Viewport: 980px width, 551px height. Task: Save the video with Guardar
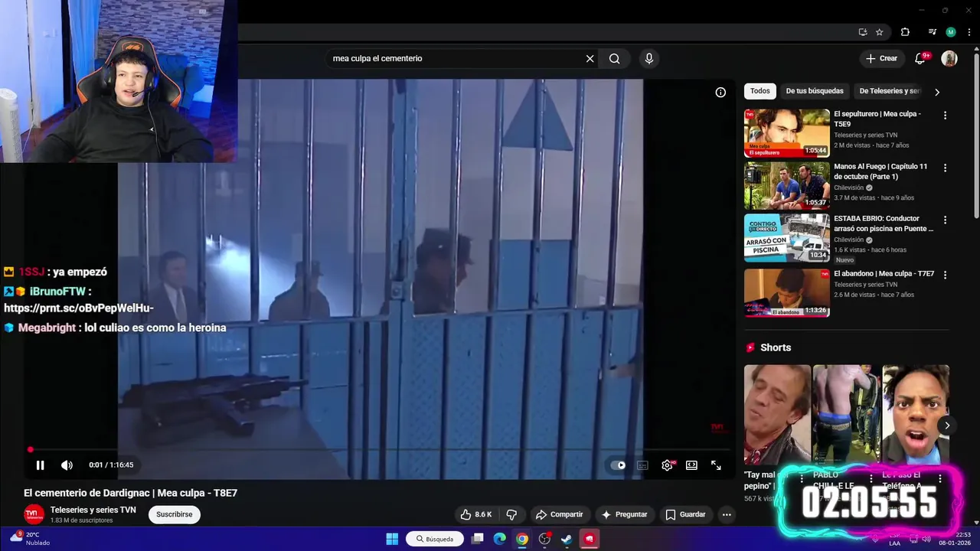685,514
